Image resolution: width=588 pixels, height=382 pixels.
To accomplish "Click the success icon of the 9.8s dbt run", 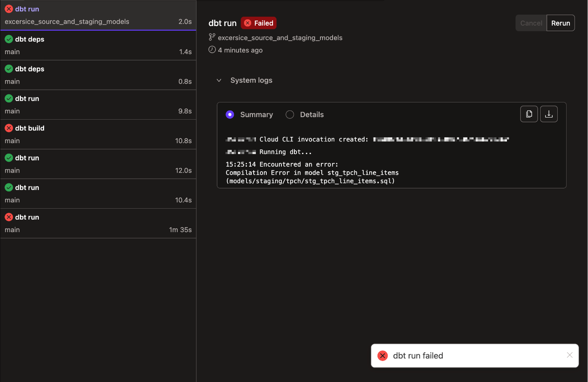I will point(9,98).
